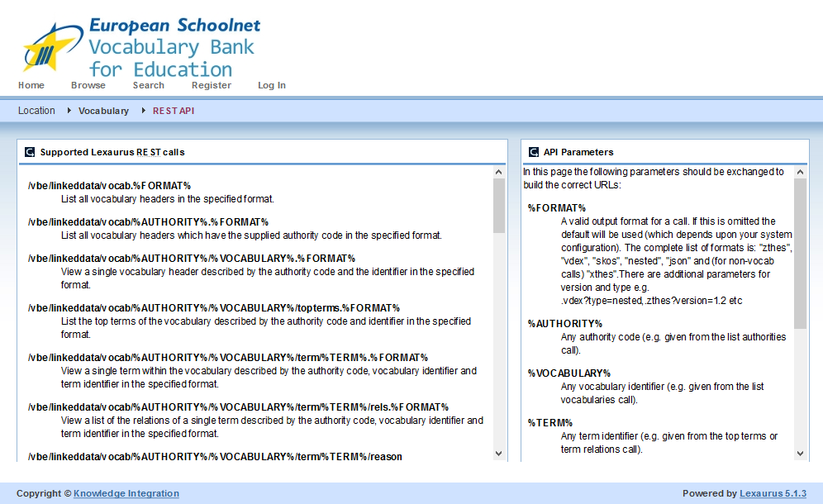Select the term/%TERM%.%FORMAT% call heading
Image resolution: width=823 pixels, height=504 pixels.
(x=228, y=358)
